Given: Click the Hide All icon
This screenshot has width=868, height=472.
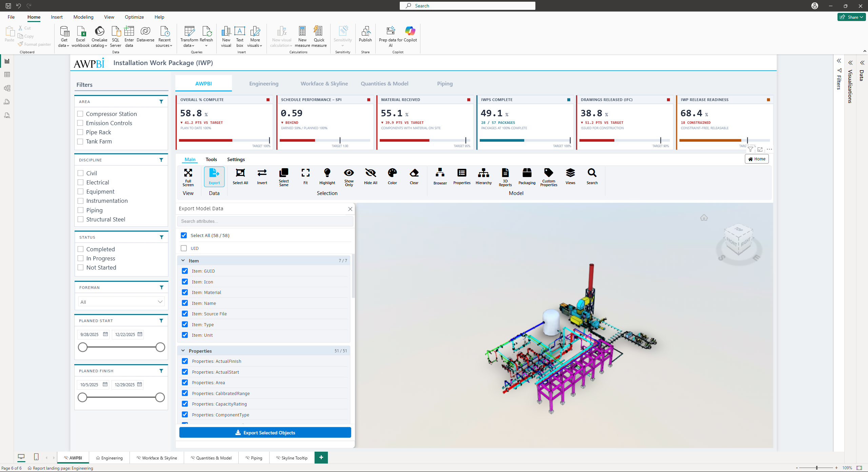Looking at the screenshot, I should click(x=371, y=177).
